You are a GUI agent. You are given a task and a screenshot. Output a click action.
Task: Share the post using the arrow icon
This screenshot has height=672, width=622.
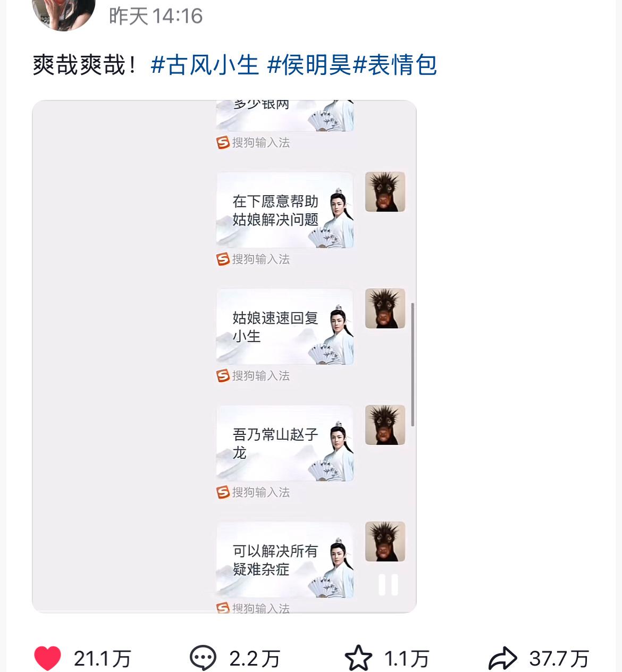pos(502,659)
